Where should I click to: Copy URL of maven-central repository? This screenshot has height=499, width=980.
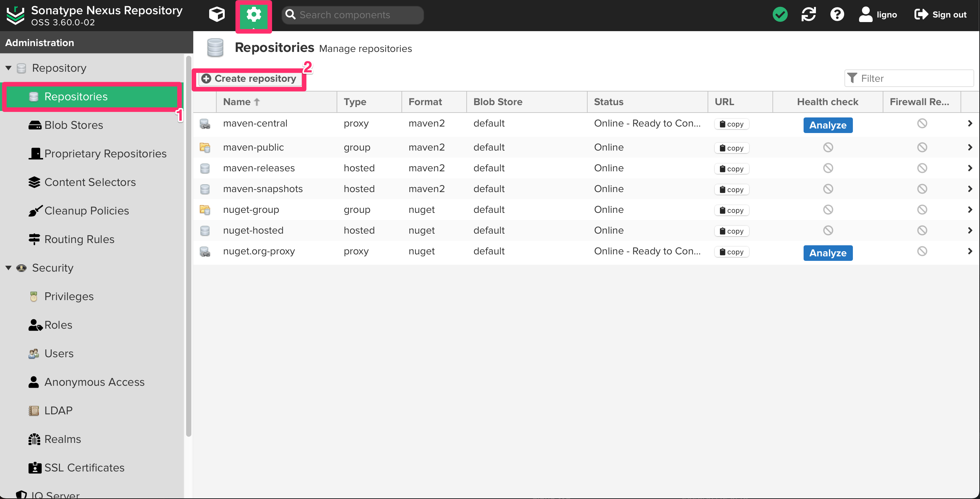(x=731, y=124)
